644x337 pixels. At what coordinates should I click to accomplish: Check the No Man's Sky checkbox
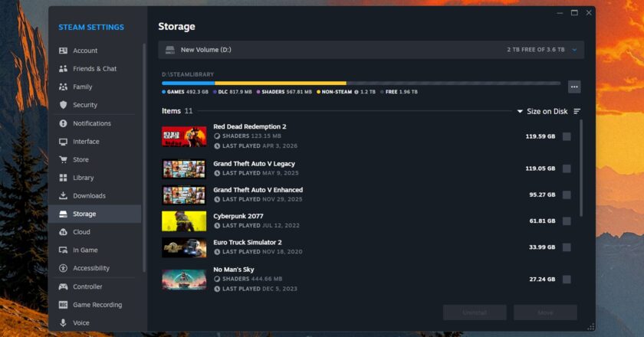pos(567,279)
